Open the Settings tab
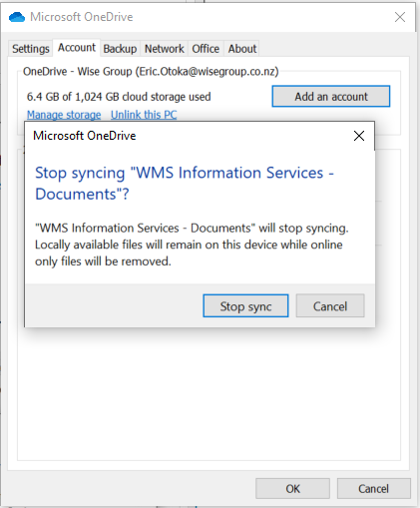 coord(31,49)
